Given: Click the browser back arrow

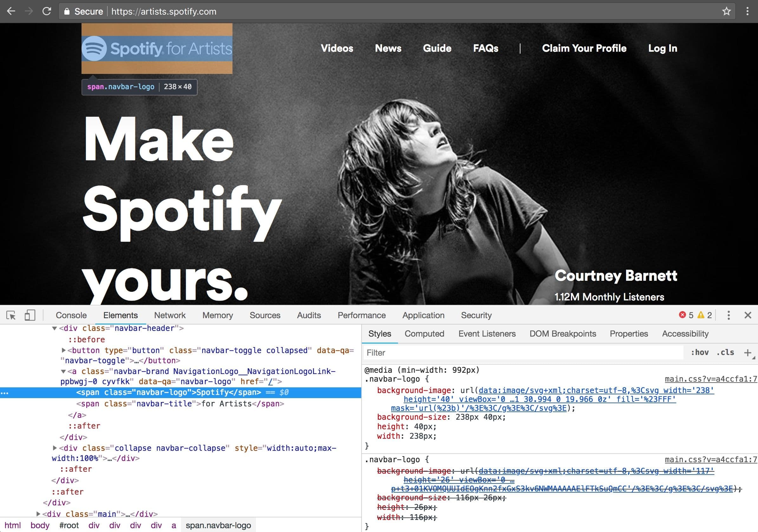Looking at the screenshot, I should (11, 11).
